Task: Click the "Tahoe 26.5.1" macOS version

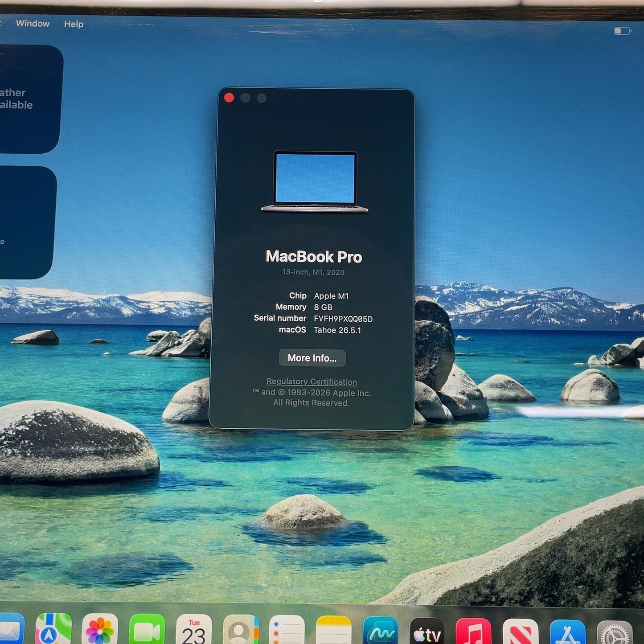Action: 337,330
